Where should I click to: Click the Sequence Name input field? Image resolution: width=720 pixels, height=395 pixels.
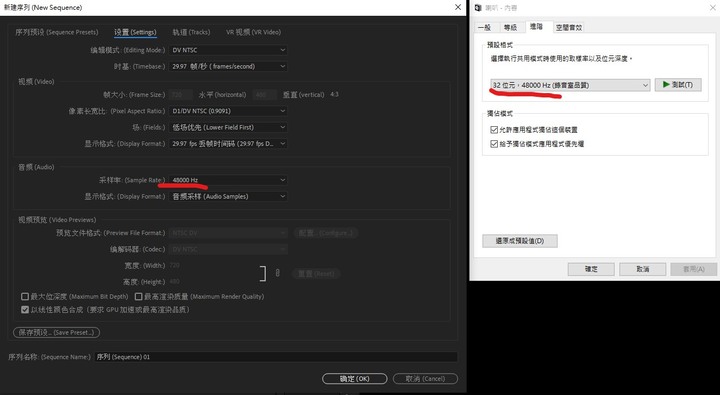(276, 357)
